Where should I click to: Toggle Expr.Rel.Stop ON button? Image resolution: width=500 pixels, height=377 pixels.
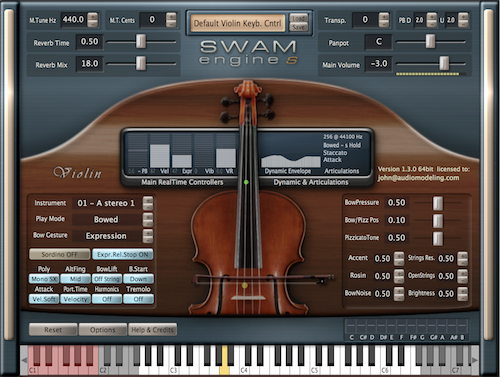123,254
